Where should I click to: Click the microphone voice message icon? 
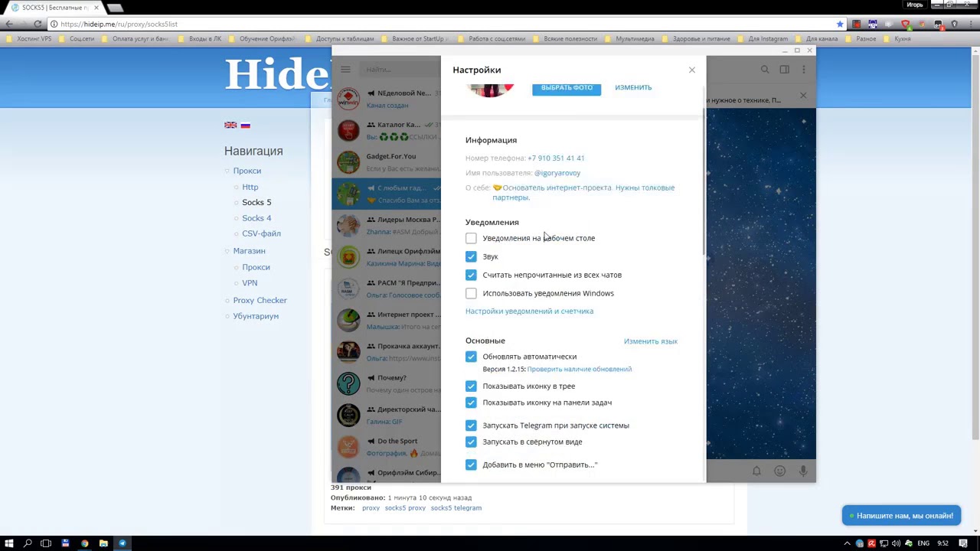[x=803, y=471]
